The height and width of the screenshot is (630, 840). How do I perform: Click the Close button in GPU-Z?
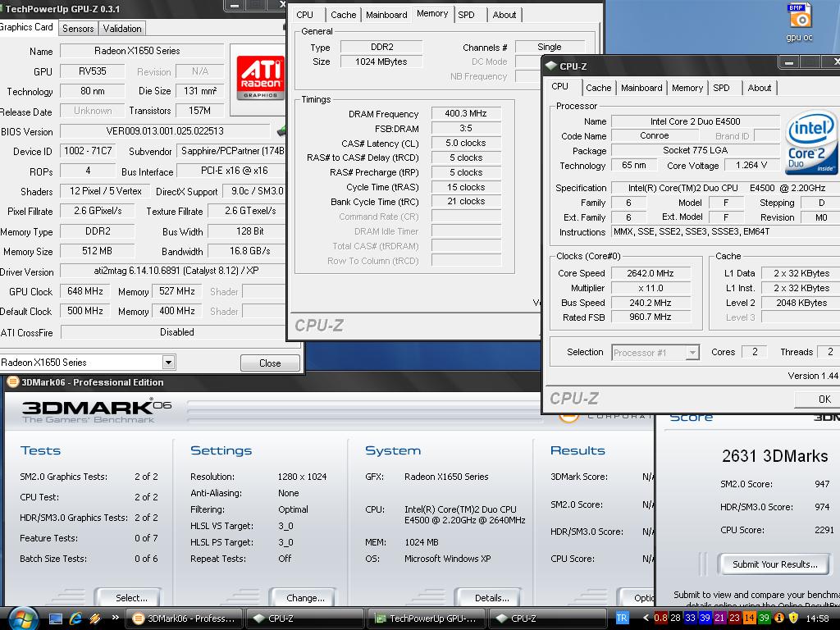[270, 363]
